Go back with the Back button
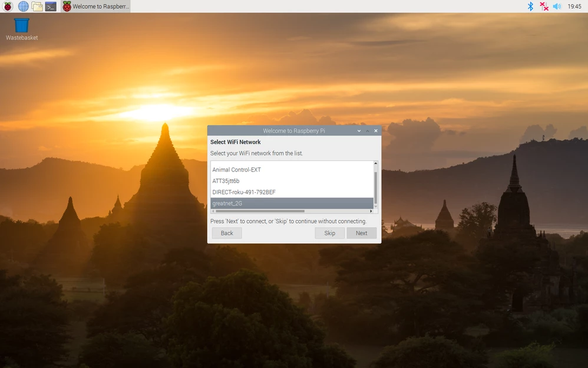The image size is (588, 368). (x=226, y=233)
